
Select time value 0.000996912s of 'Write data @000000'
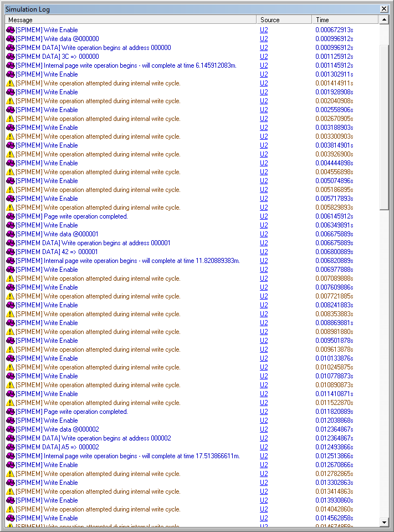pos(334,39)
